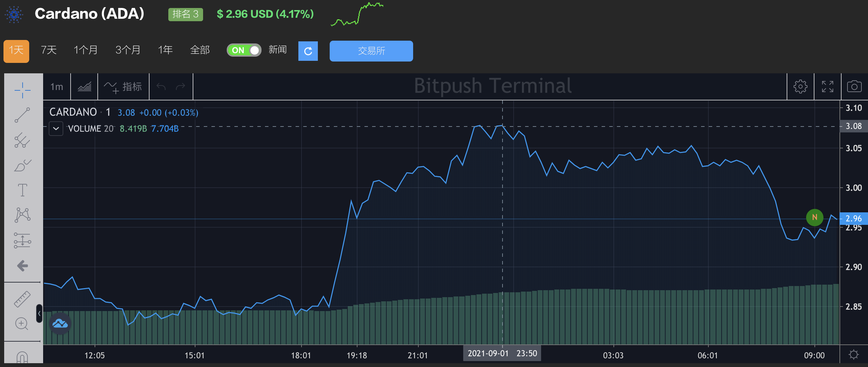
Task: Click the 3.08 crosshair price label
Action: (854, 126)
